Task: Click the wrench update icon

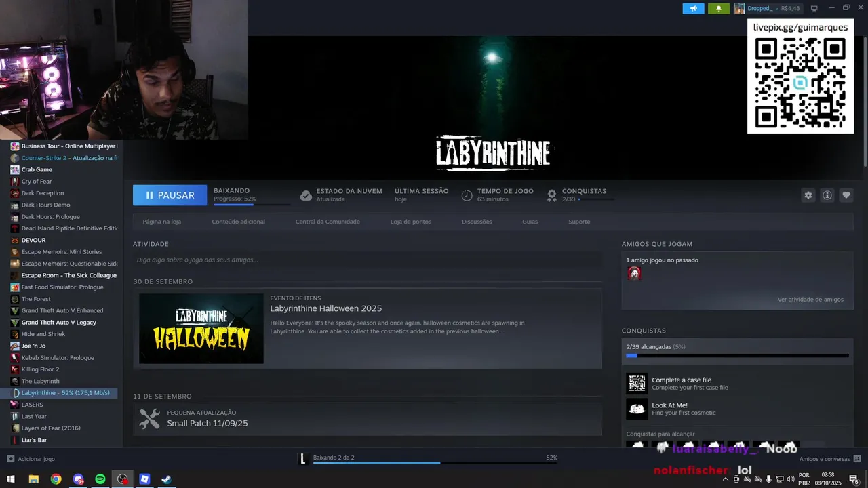Action: 150,419
